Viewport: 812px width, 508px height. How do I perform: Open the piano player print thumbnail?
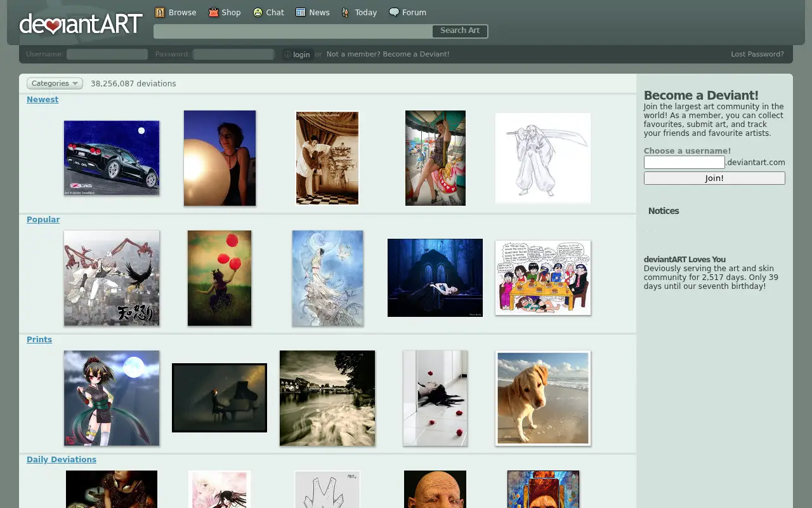coord(219,398)
